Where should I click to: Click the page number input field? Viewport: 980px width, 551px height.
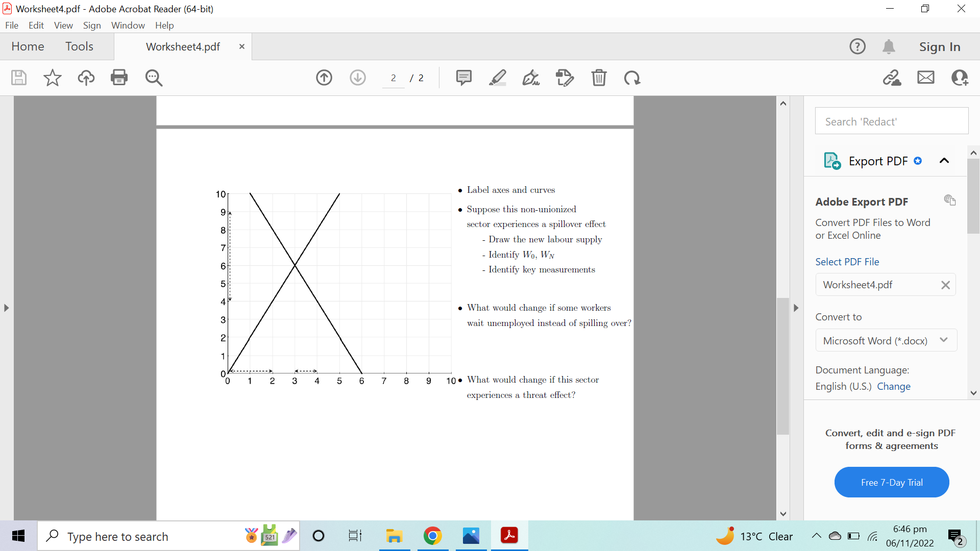pos(394,78)
